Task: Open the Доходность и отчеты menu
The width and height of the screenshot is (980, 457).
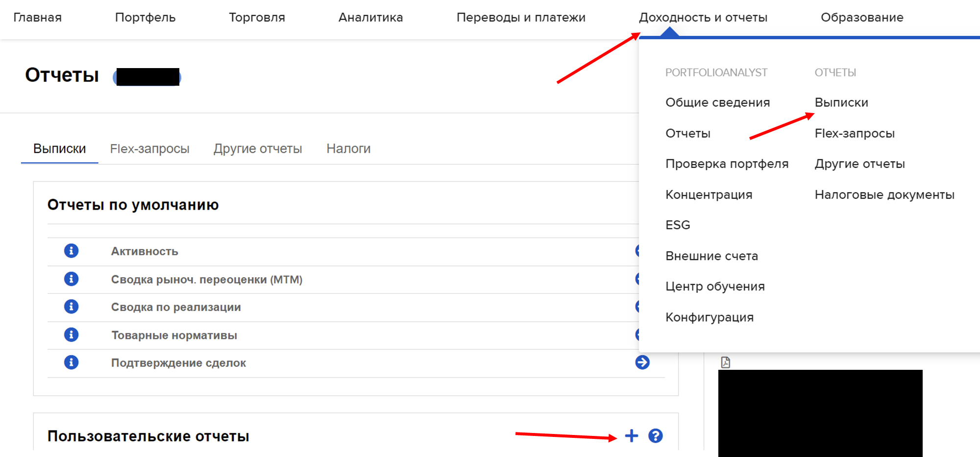Action: point(703,18)
